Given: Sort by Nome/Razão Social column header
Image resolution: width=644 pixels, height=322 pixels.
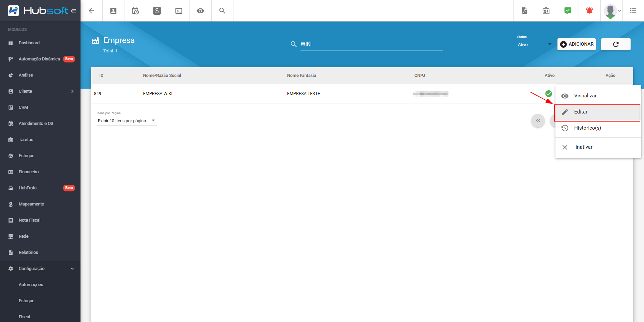Looking at the screenshot, I should coord(162,76).
